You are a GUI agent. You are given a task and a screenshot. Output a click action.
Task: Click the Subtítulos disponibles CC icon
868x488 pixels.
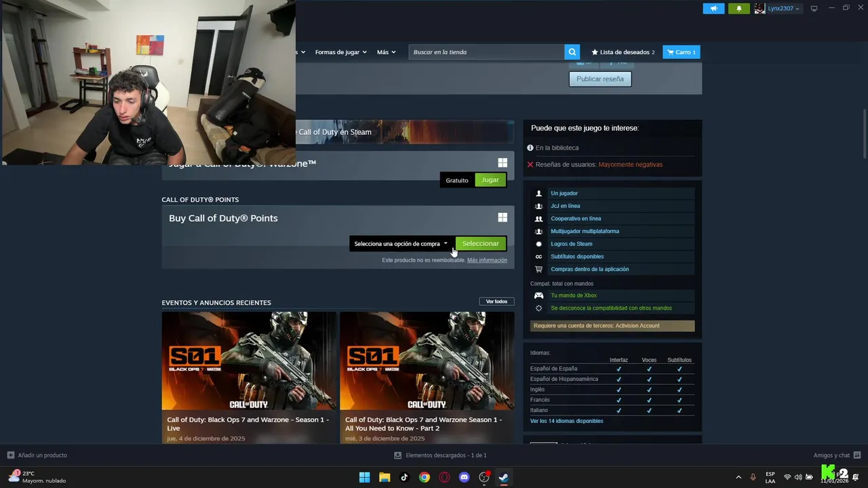(x=539, y=256)
